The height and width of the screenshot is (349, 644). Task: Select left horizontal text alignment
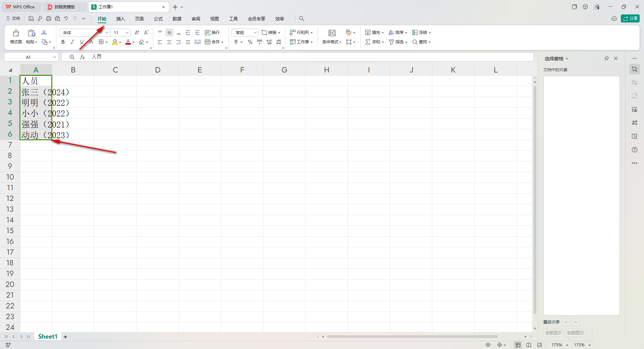click(x=160, y=42)
